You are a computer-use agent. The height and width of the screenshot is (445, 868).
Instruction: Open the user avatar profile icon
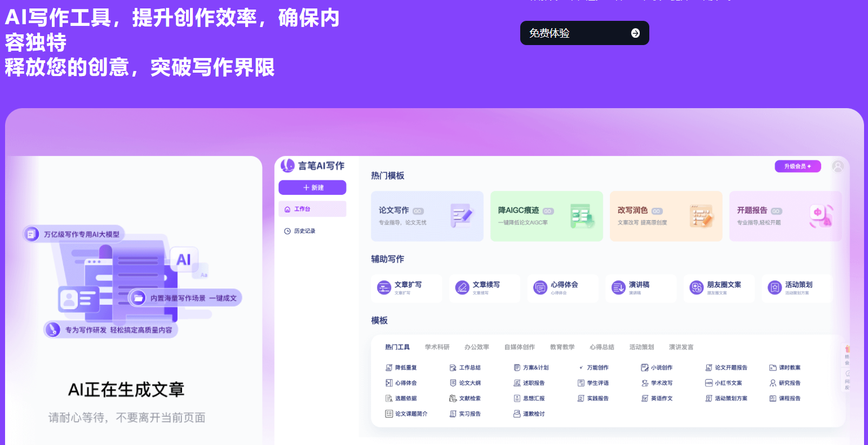pyautogui.click(x=838, y=166)
